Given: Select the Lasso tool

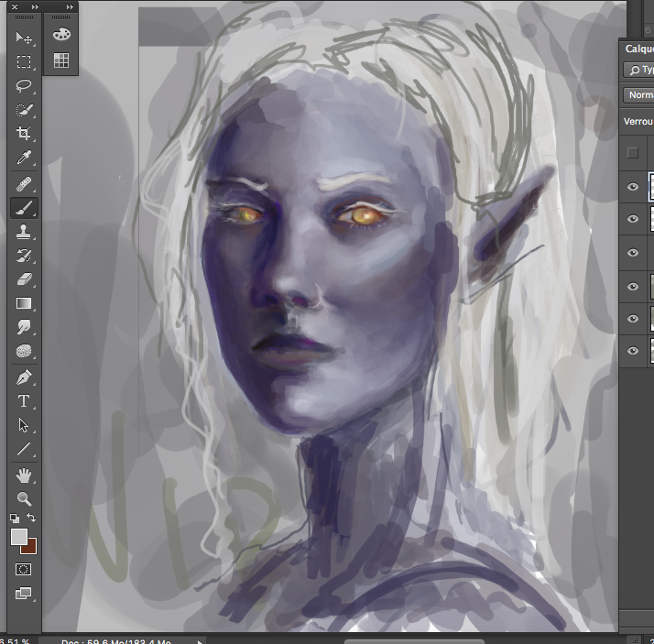Looking at the screenshot, I should pyautogui.click(x=24, y=86).
